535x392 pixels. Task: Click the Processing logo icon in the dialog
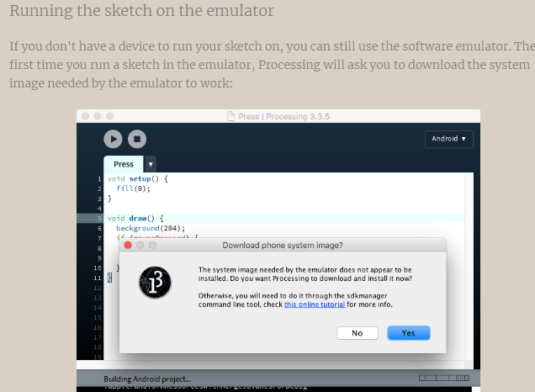point(155,283)
